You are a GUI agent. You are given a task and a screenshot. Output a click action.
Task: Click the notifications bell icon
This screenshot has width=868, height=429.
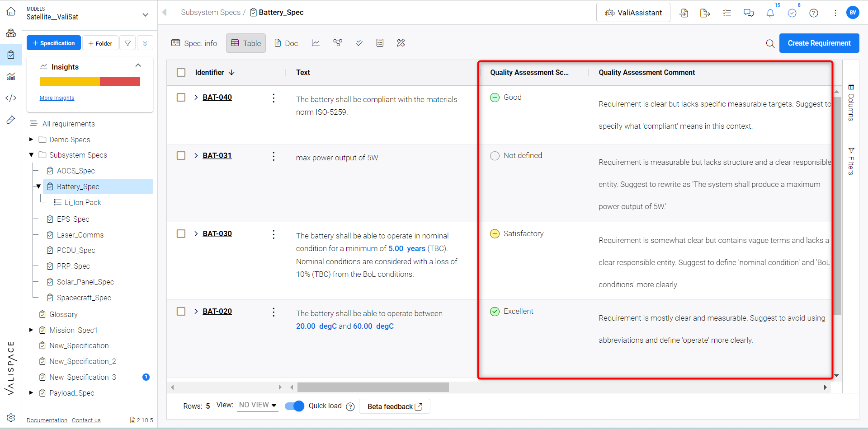coord(770,13)
